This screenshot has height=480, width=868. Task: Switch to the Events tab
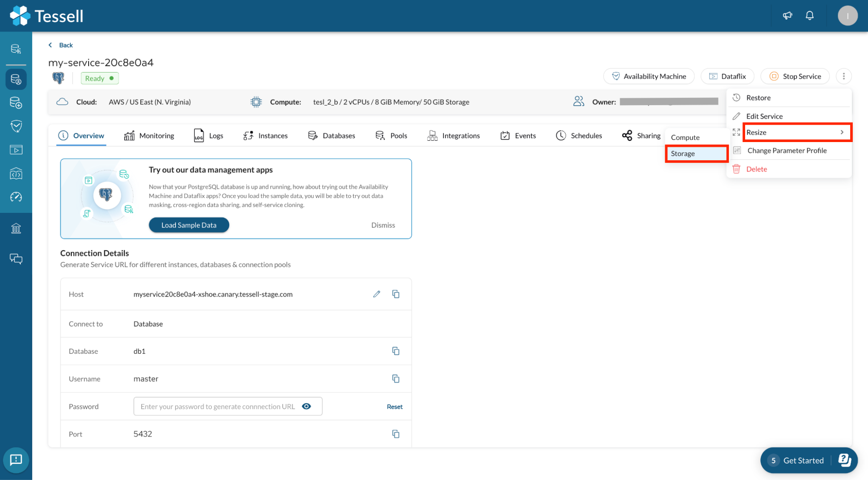pyautogui.click(x=518, y=136)
